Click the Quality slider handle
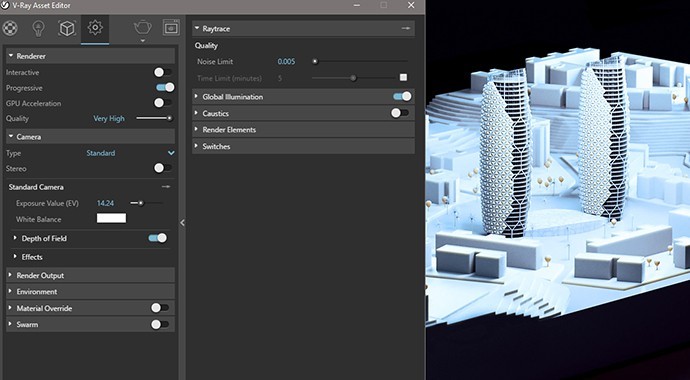Viewport: 690px width, 380px height. 169,118
